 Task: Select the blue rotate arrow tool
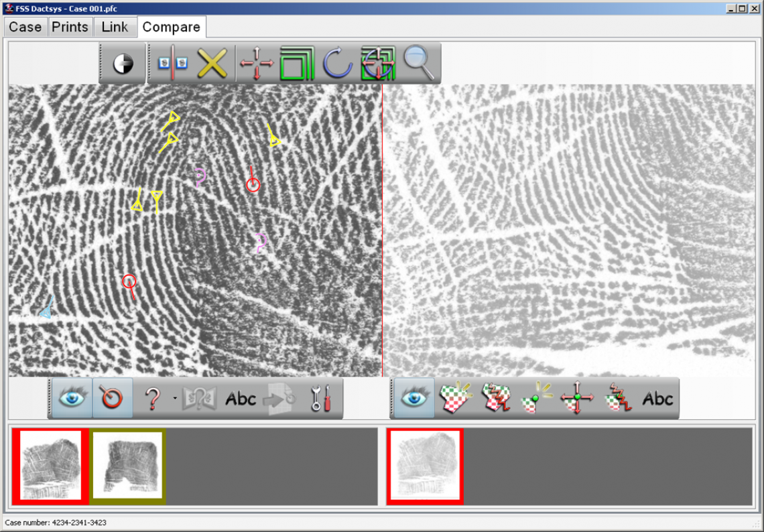[338, 64]
